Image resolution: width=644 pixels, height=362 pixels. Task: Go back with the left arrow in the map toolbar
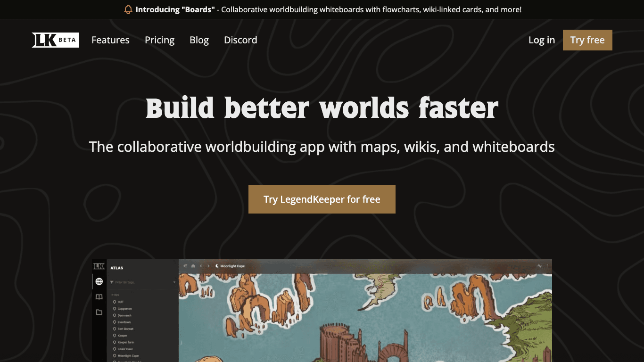201,266
